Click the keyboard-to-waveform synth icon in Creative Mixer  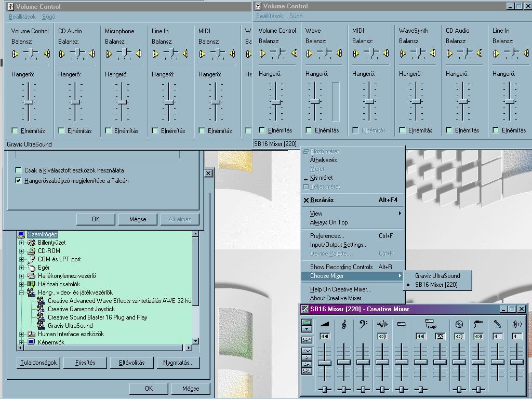[x=430, y=324]
